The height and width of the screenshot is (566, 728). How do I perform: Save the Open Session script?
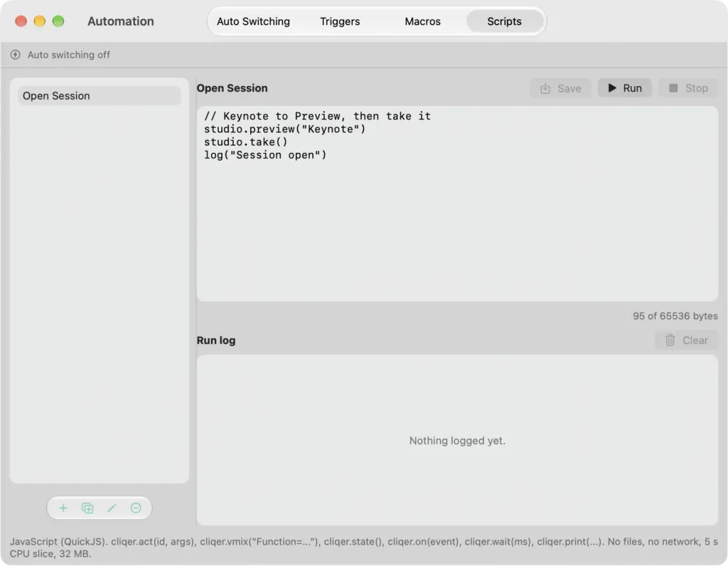560,88
